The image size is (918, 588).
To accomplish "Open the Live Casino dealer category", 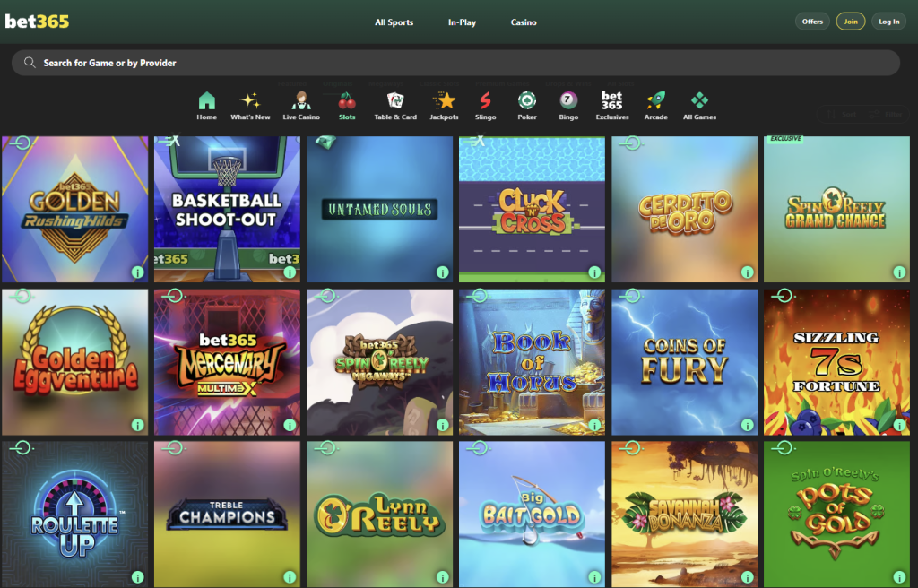I will click(301, 106).
